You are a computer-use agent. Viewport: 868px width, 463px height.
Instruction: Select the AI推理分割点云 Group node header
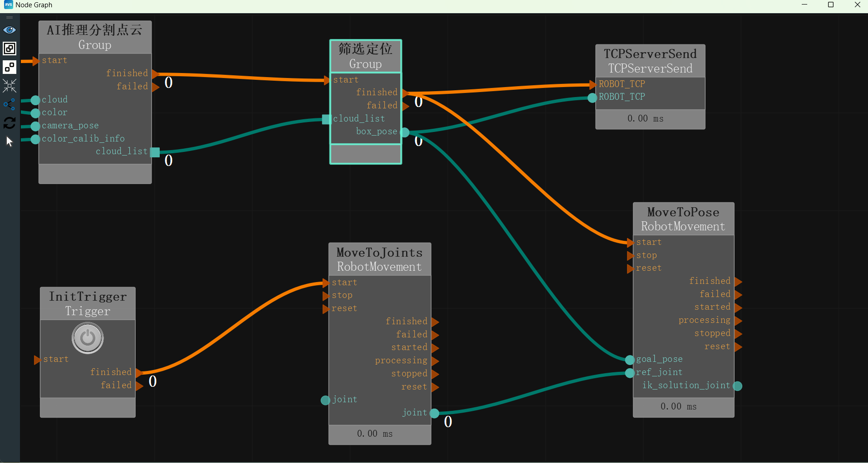point(95,37)
